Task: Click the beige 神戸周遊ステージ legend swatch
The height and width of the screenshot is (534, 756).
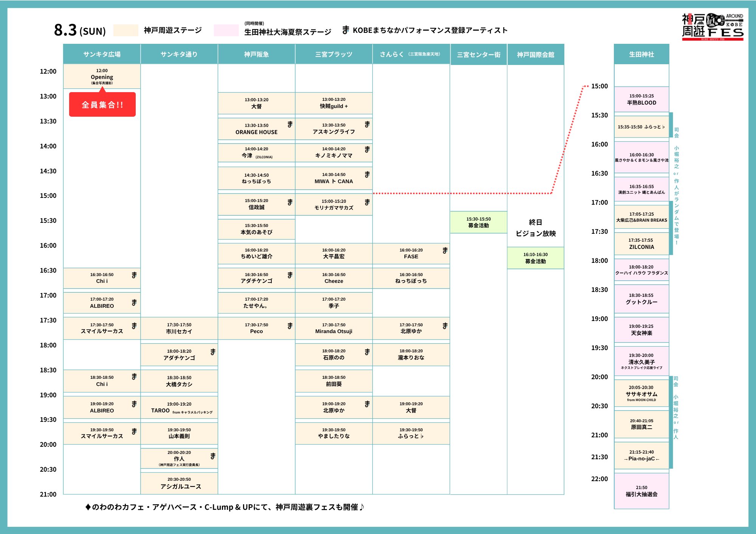Action: 125,30
